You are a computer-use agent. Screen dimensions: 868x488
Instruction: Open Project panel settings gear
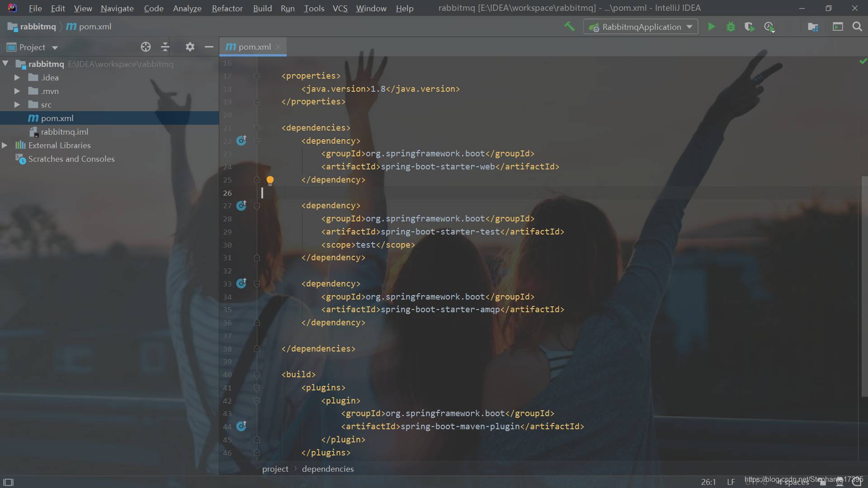(x=190, y=47)
